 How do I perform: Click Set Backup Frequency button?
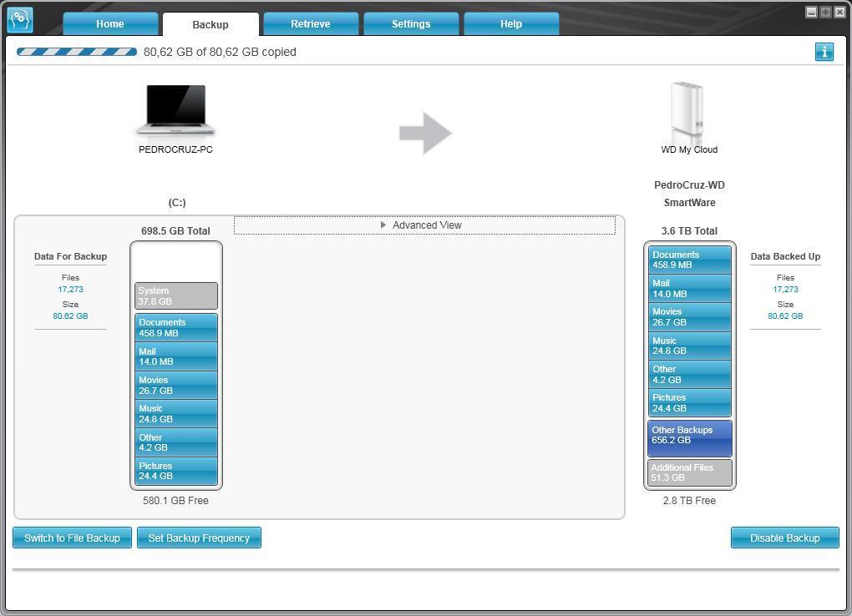[x=199, y=538]
